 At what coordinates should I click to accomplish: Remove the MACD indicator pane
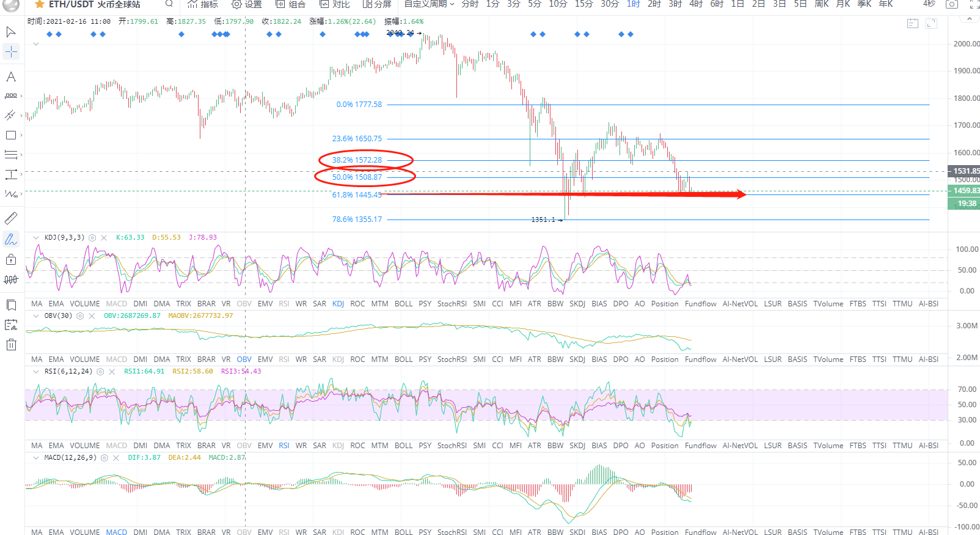[x=116, y=458]
